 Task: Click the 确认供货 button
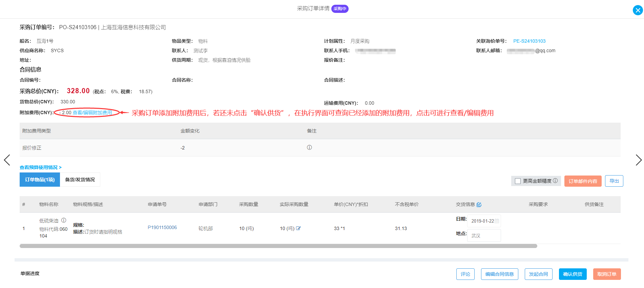point(573,274)
